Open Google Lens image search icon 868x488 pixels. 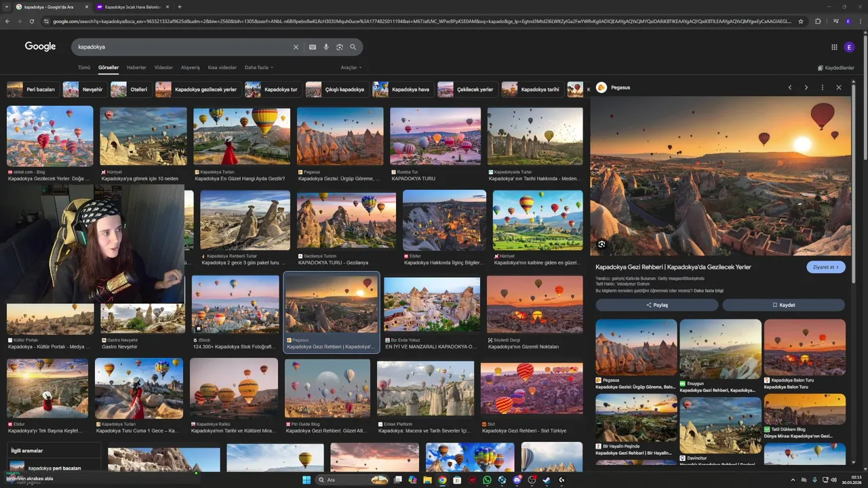(x=340, y=47)
